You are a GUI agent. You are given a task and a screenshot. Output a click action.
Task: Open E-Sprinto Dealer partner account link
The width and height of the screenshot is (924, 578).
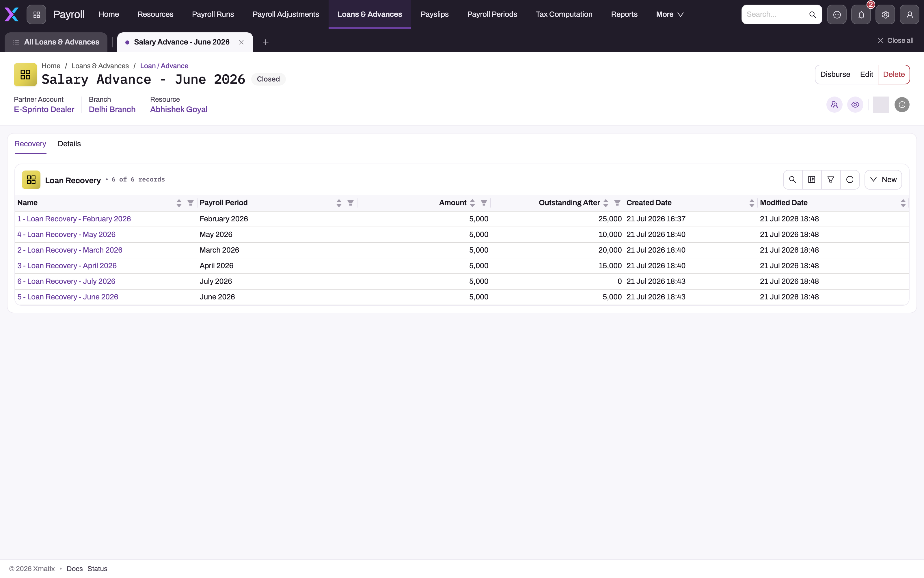[x=44, y=110]
